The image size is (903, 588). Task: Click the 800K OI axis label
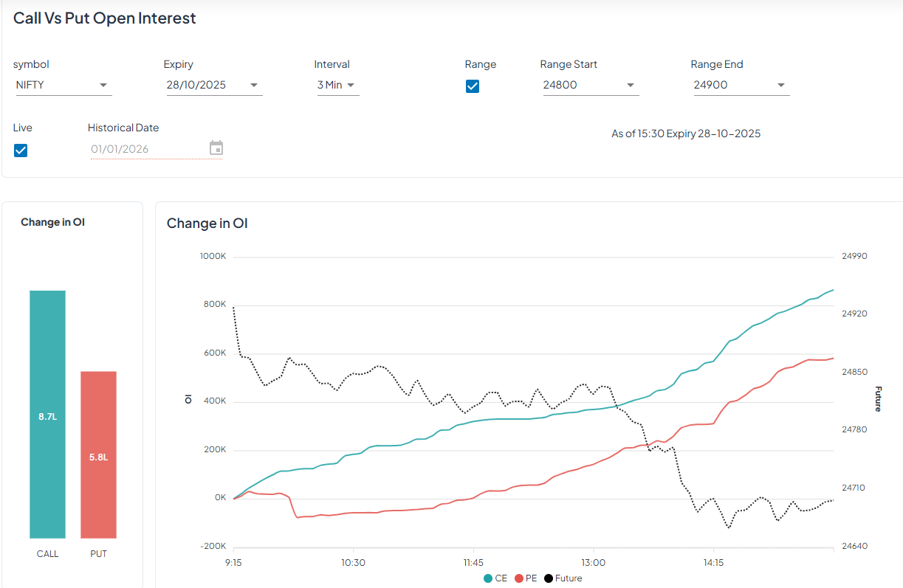214,305
